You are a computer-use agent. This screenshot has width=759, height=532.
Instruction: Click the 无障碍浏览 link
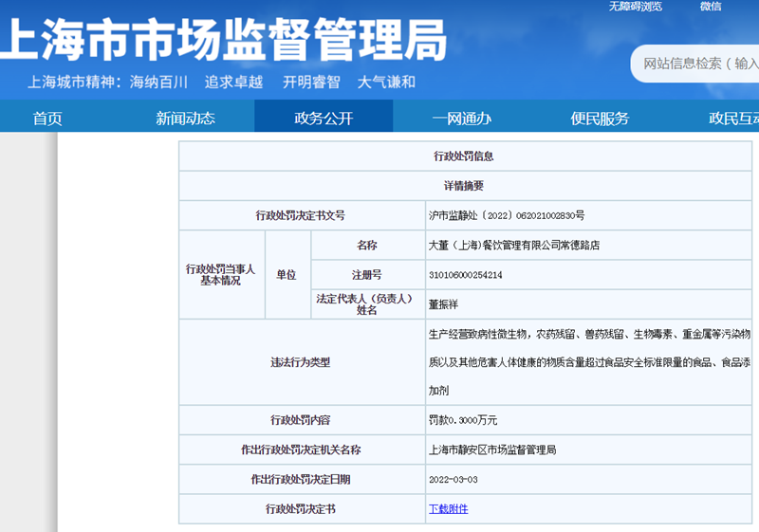[x=635, y=7]
